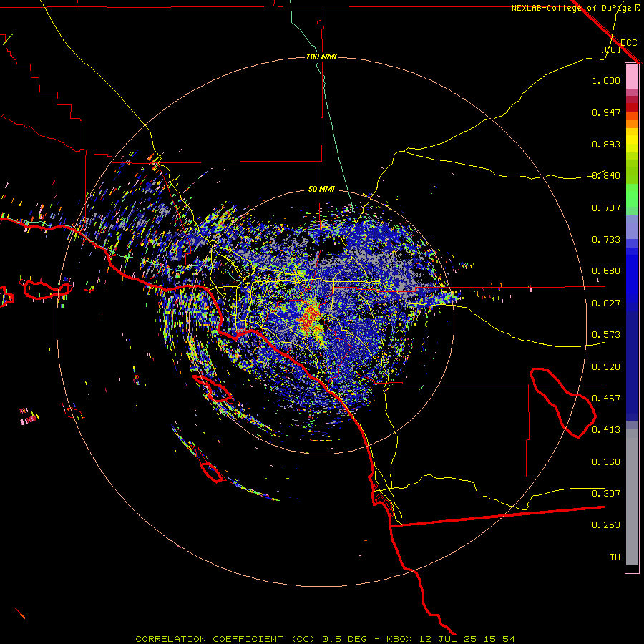Click the 0.840 scale value
644x644 pixels.
click(x=606, y=176)
